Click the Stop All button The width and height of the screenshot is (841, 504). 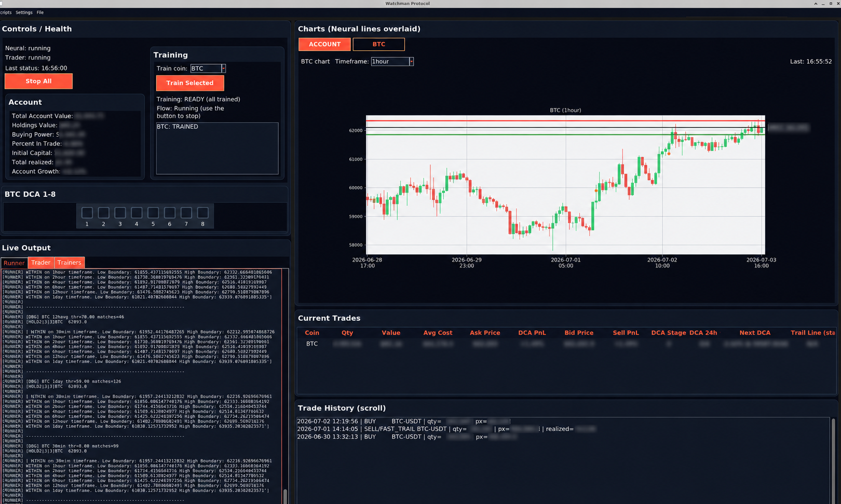[x=38, y=81]
